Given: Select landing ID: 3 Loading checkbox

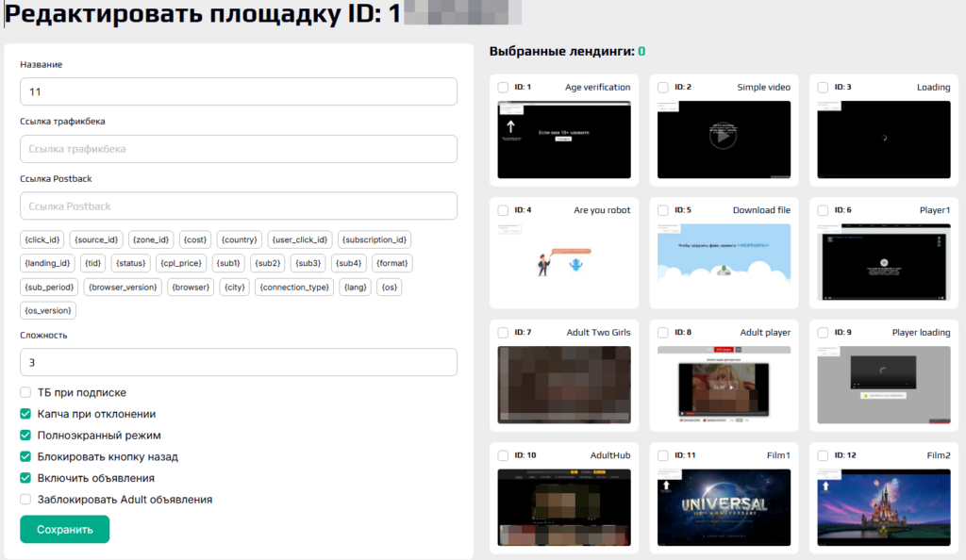Looking at the screenshot, I should 823,88.
